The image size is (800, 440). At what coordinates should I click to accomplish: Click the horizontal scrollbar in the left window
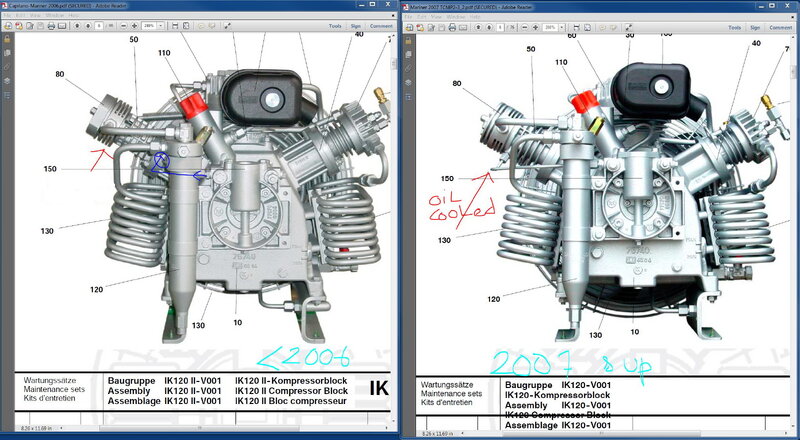(200, 429)
